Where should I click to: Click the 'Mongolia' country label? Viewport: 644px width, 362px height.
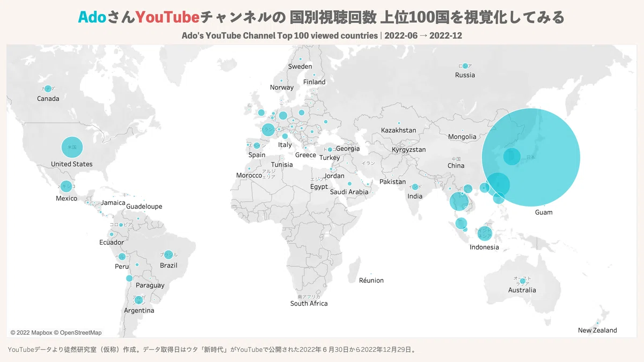[462, 137]
